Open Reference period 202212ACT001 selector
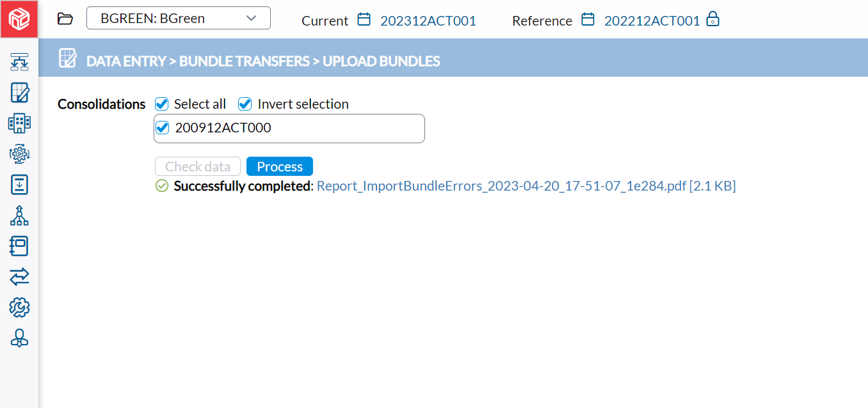868x408 pixels. (x=652, y=20)
